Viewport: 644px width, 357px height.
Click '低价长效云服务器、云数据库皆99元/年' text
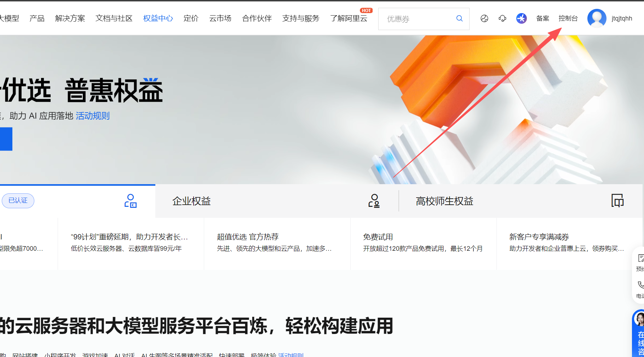[126, 249]
